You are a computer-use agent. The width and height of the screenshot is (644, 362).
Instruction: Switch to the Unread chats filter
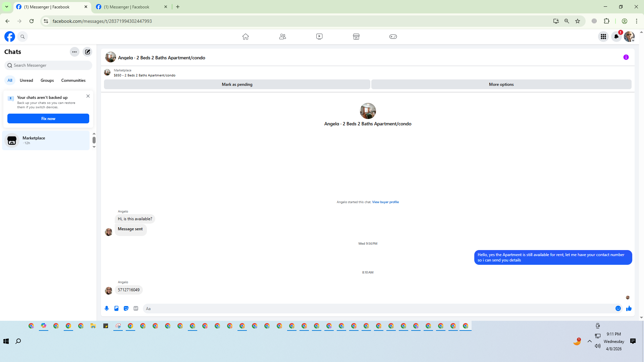pos(26,80)
